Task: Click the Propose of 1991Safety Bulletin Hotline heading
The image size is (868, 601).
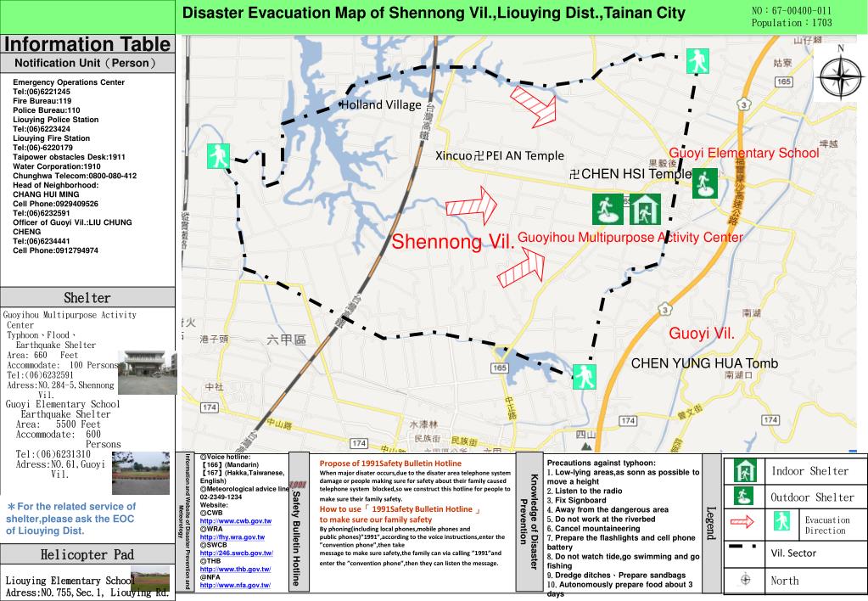Action: pyautogui.click(x=390, y=463)
